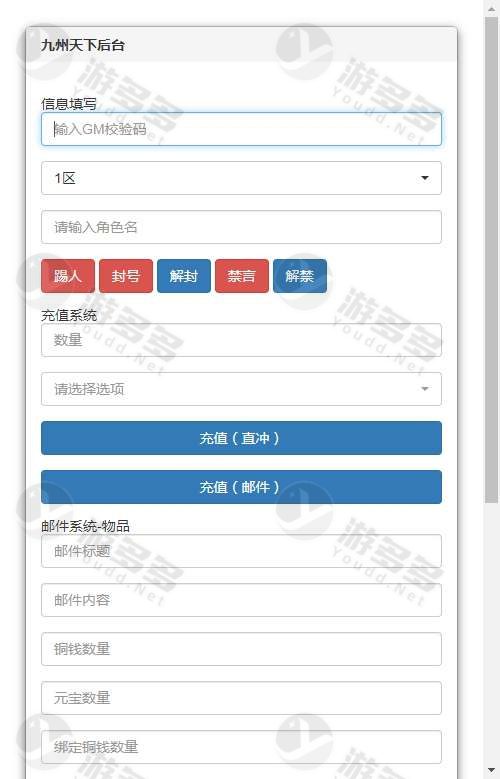Viewport: 500px width, 779px height.
Task: Click the blue 解禁 unmute button
Action: pyautogui.click(x=300, y=276)
